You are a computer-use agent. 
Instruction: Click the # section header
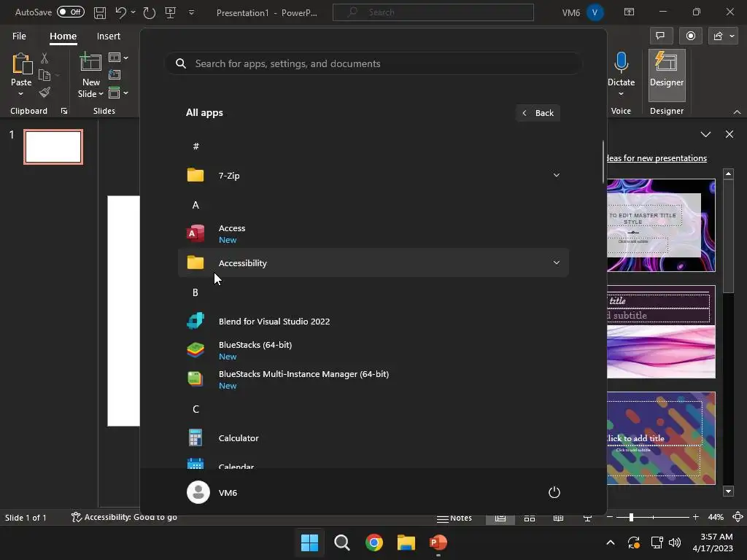(x=196, y=146)
